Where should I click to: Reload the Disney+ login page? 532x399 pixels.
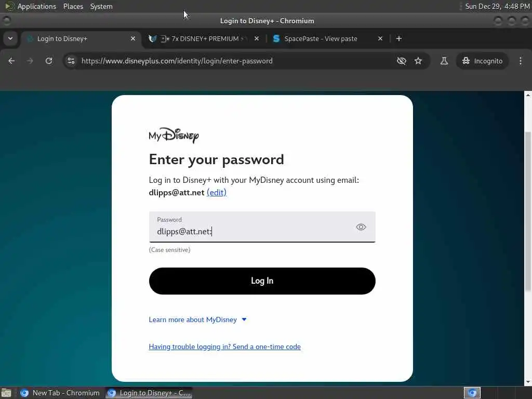[49, 61]
